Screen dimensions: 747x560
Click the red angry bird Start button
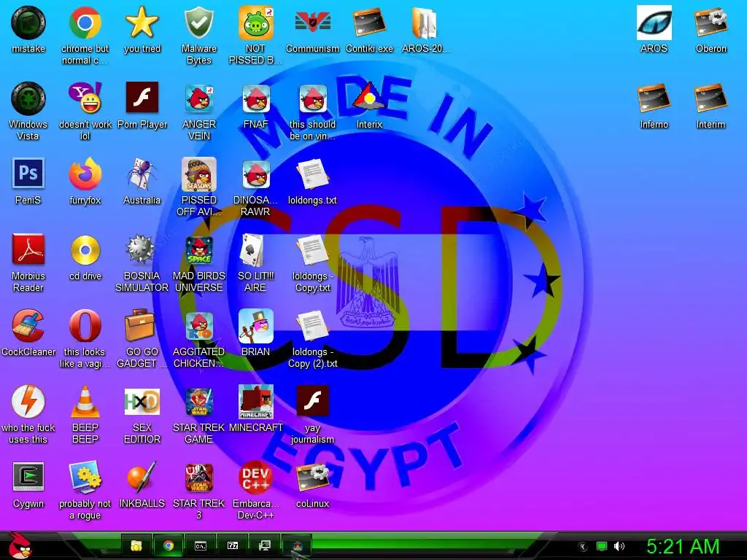[x=20, y=545]
